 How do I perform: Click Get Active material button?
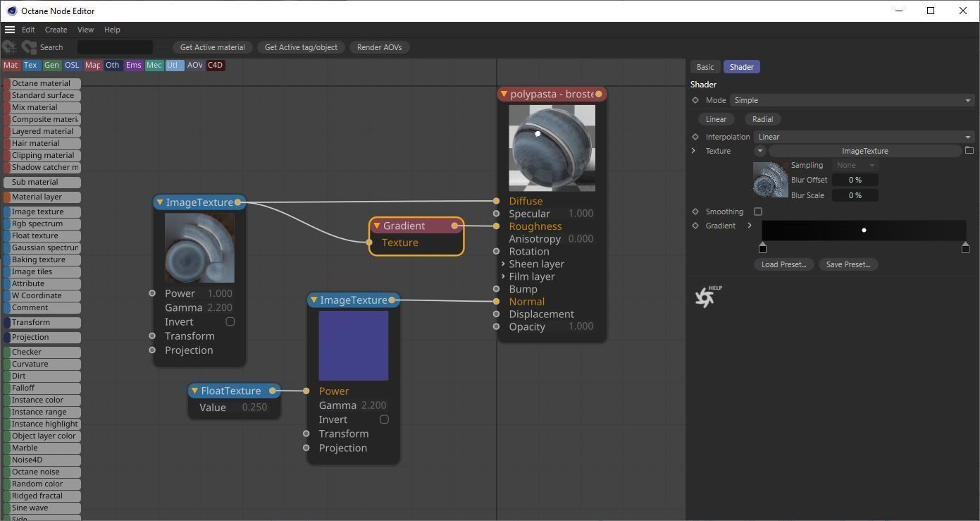213,47
